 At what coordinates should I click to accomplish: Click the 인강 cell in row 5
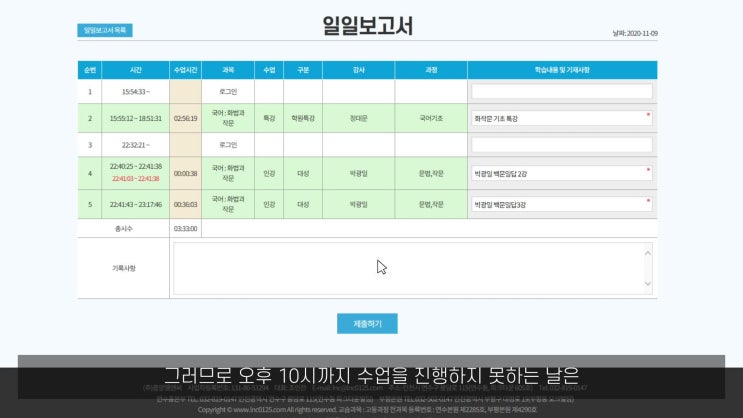pyautogui.click(x=269, y=205)
